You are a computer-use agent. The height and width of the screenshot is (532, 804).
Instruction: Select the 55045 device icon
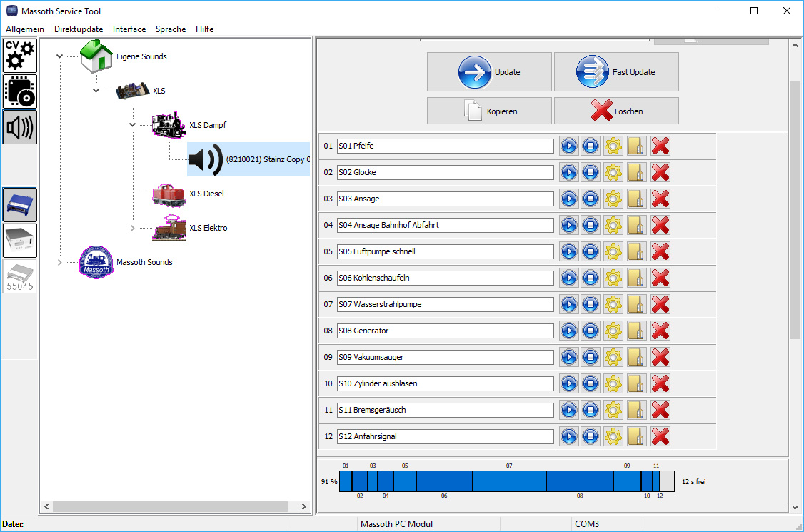[20, 276]
